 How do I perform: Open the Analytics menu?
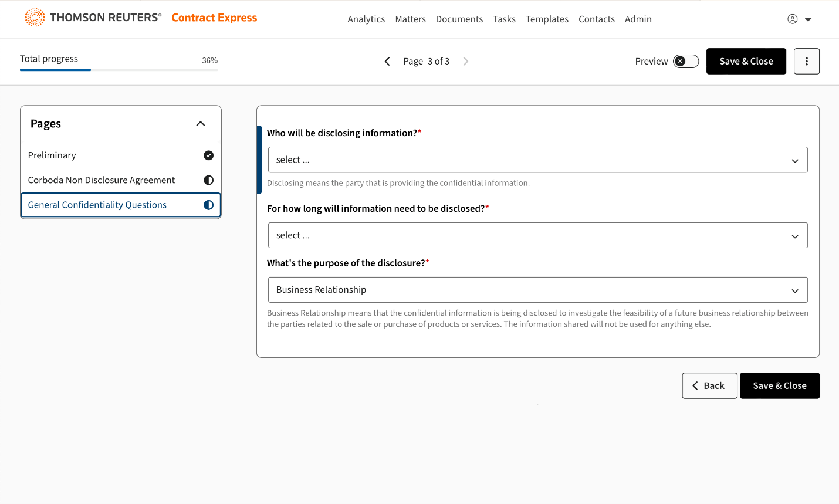[366, 19]
